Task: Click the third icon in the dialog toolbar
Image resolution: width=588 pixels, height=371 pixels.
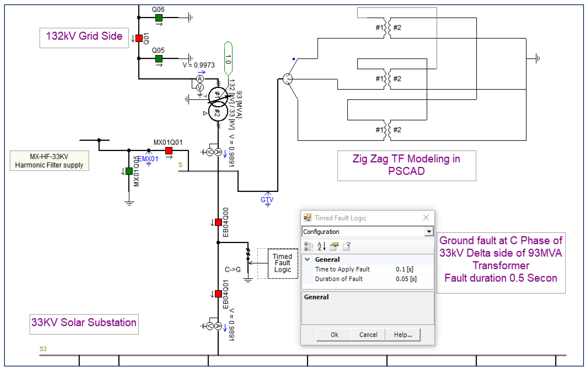Action: click(x=334, y=246)
